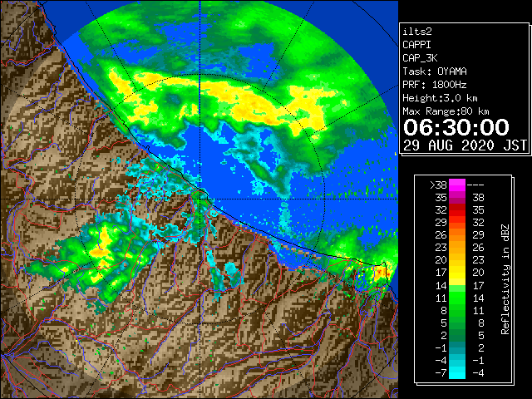This screenshot has width=532, height=399.
Task: Click the '-4' value in the legend's right column
Action: (478, 372)
